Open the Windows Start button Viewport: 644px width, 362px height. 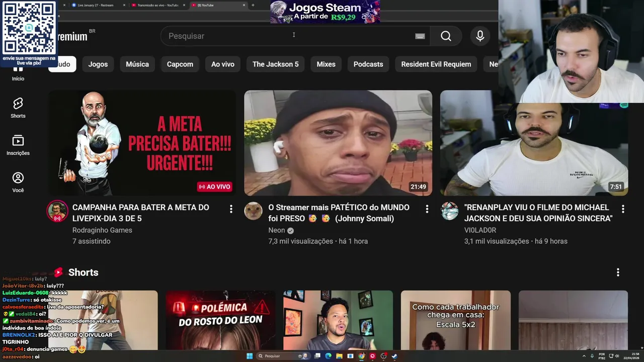point(250,356)
